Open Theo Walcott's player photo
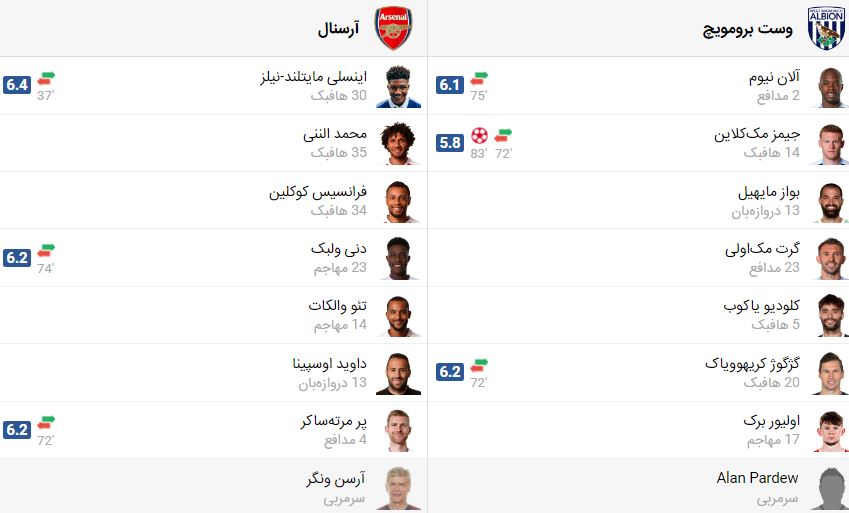Image resolution: width=849 pixels, height=513 pixels. pos(398,315)
